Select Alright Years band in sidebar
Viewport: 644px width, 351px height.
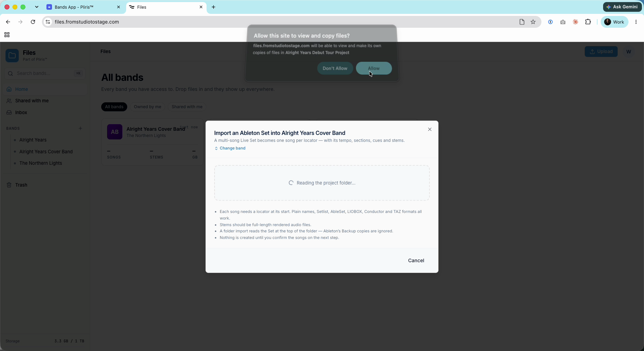pyautogui.click(x=33, y=140)
